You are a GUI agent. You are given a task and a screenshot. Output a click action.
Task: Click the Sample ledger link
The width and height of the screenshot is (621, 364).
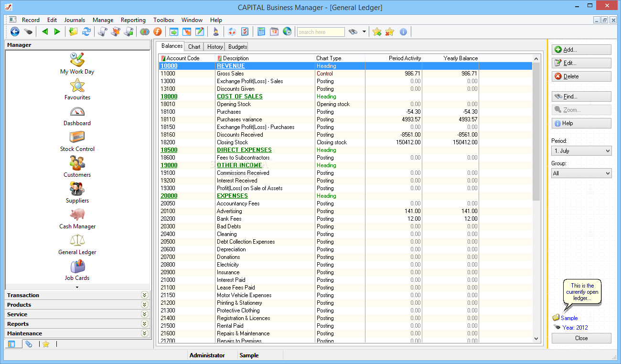point(569,318)
